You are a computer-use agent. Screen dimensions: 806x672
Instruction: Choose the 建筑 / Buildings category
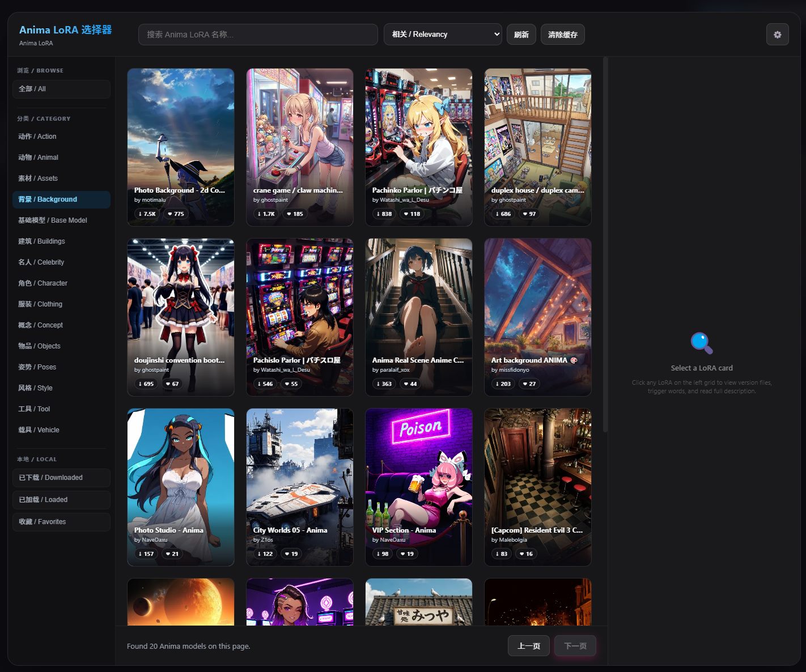61,241
